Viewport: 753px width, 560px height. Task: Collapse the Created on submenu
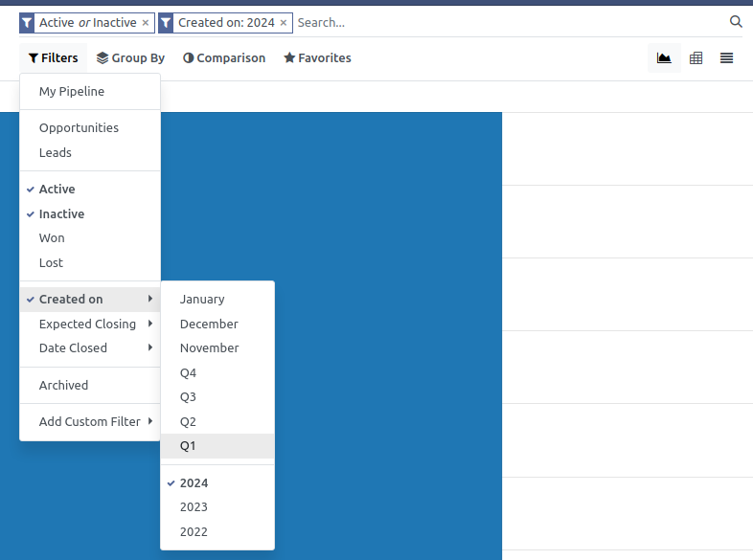click(x=90, y=299)
